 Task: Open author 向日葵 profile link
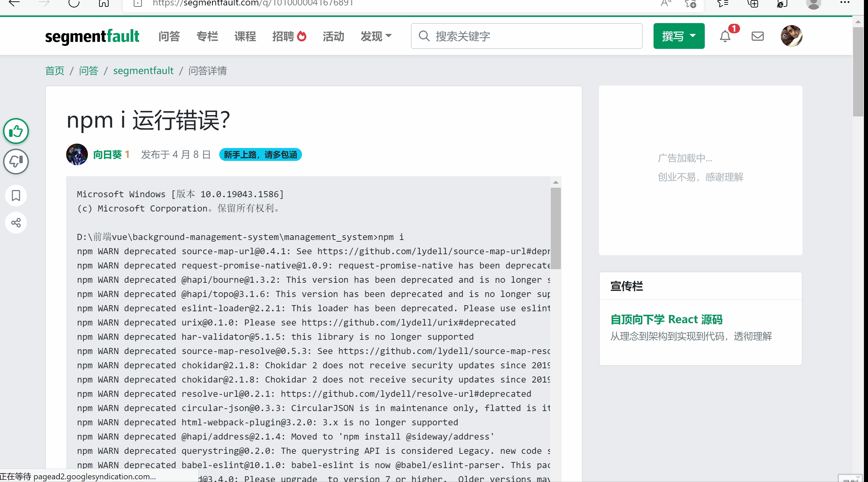pos(107,155)
